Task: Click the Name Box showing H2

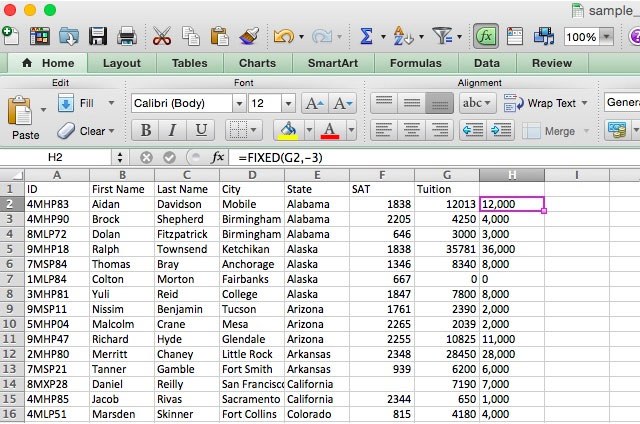Action: pos(56,158)
